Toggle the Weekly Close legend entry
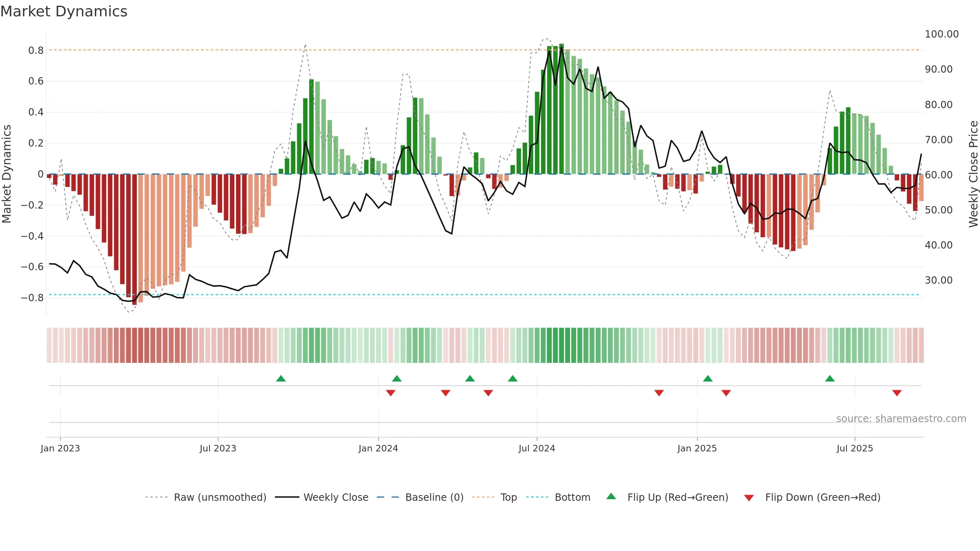Image resolution: width=980 pixels, height=551 pixels. (322, 497)
